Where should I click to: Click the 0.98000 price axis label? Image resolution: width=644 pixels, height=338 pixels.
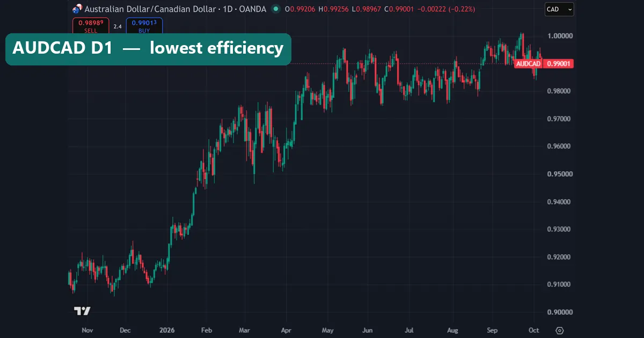pyautogui.click(x=559, y=91)
